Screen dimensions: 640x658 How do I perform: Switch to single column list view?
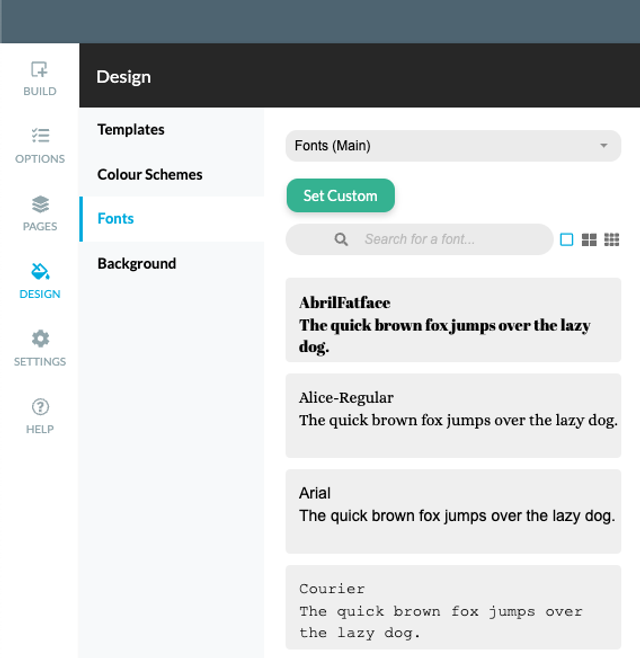(567, 240)
